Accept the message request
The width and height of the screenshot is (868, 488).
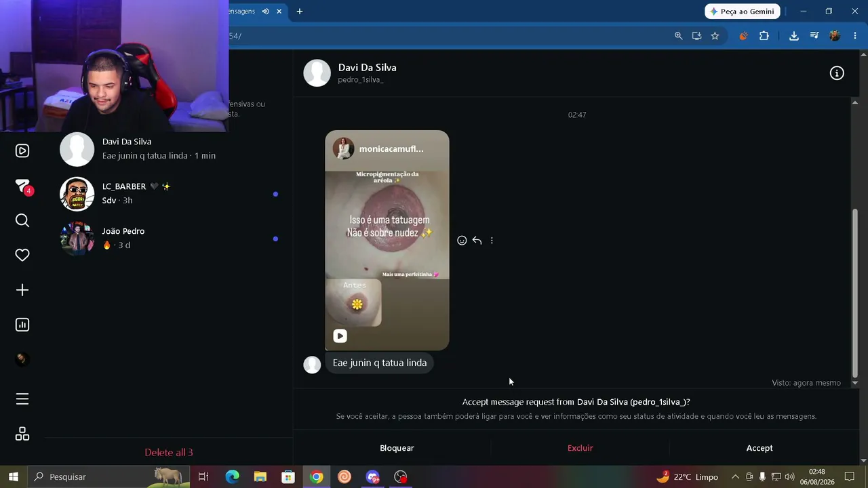[759, 448]
